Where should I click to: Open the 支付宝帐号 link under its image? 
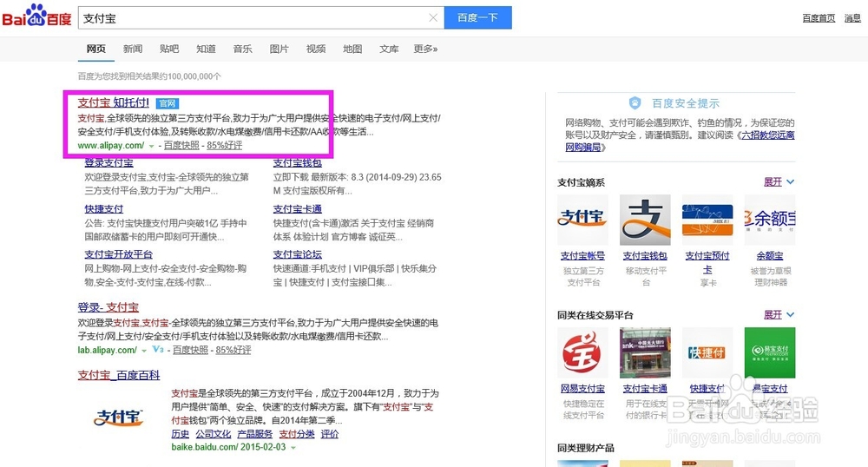pyautogui.click(x=582, y=255)
